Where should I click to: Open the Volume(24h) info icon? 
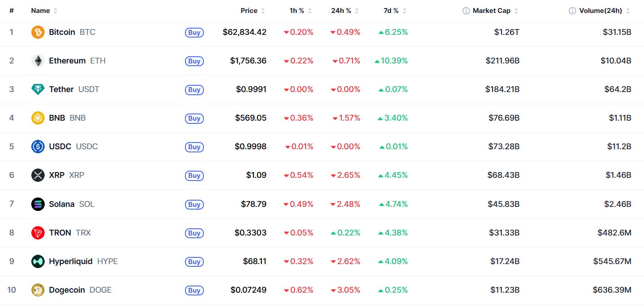pos(572,11)
